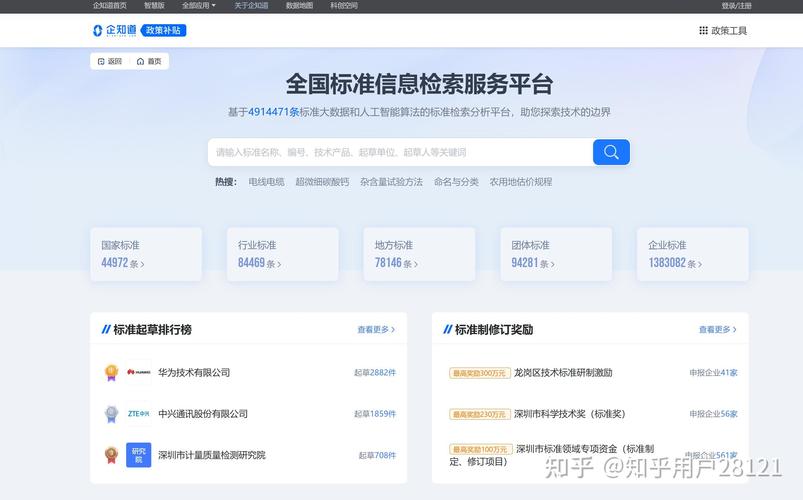Click the 最高奖励100万元 tag
This screenshot has width=803, height=500.
point(480,449)
